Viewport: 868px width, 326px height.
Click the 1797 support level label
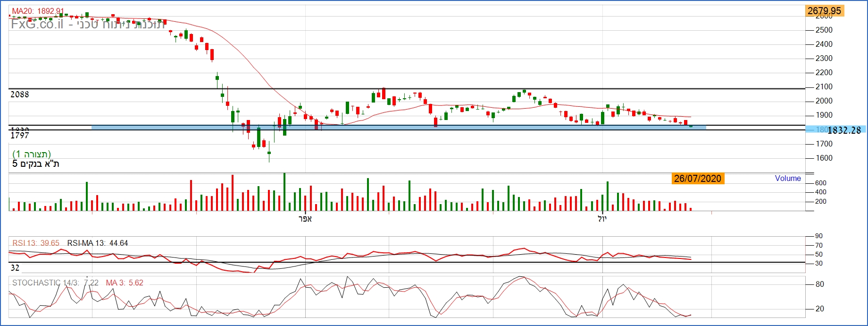(x=20, y=136)
